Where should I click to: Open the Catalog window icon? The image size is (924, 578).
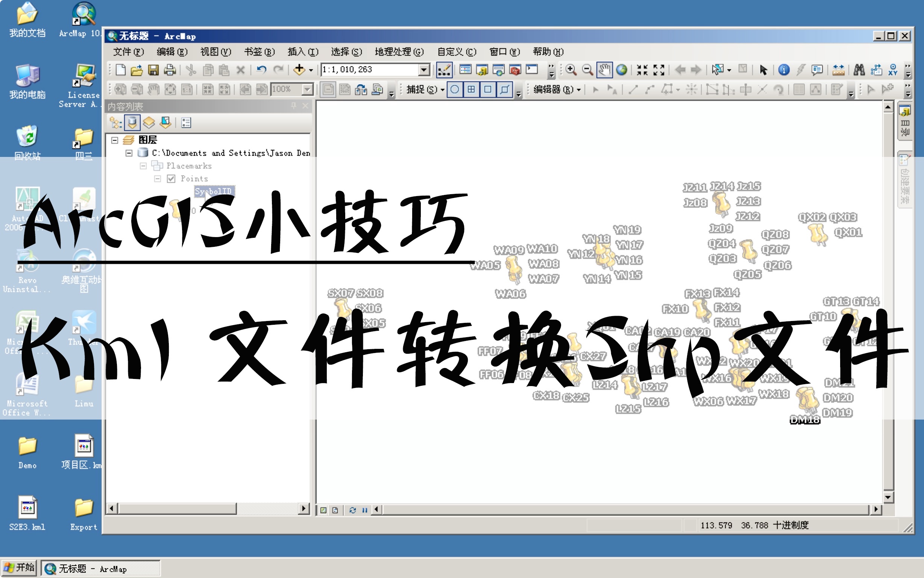(x=482, y=70)
